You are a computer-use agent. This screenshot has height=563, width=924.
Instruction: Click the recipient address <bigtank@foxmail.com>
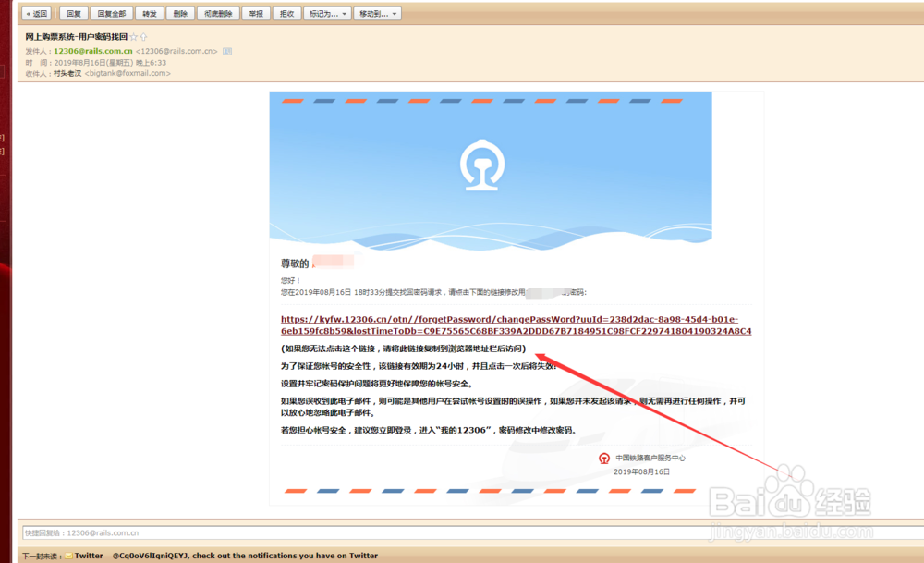coord(128,74)
